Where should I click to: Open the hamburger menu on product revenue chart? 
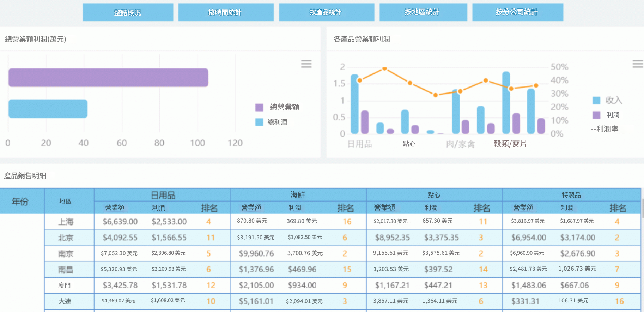click(x=637, y=64)
